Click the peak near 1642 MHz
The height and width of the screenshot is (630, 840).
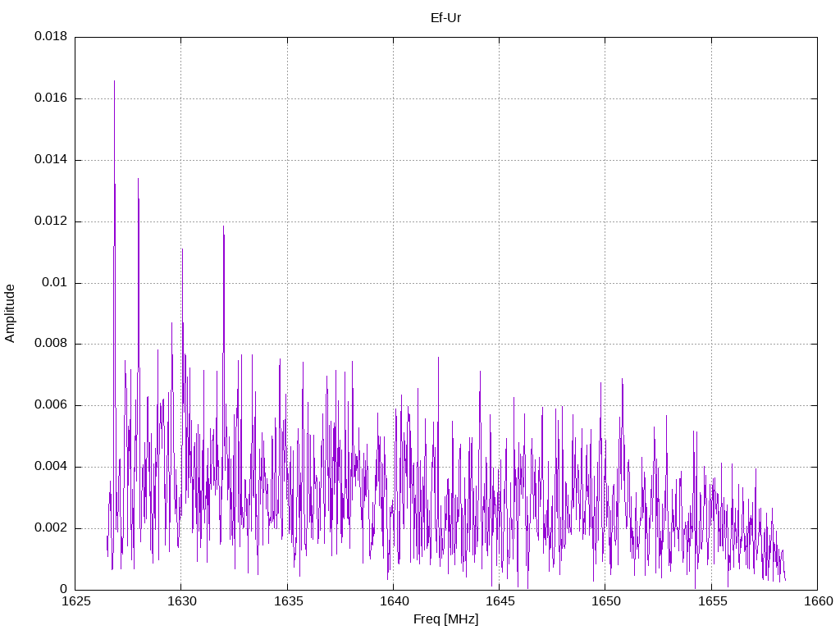[x=438, y=358]
